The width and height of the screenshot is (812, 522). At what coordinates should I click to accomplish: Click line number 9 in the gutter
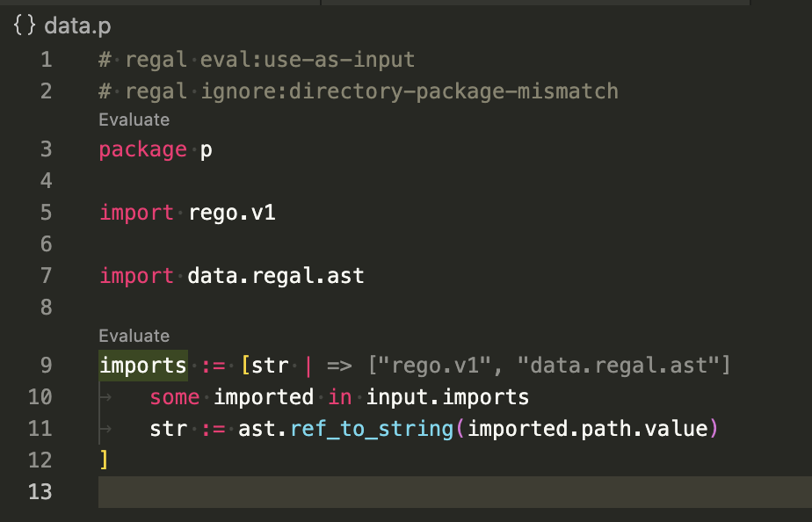pos(46,365)
